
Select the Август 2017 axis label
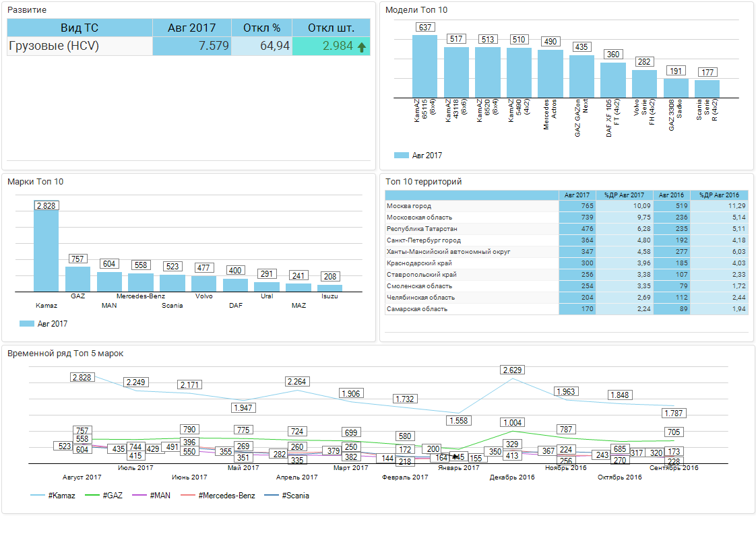tap(82, 477)
